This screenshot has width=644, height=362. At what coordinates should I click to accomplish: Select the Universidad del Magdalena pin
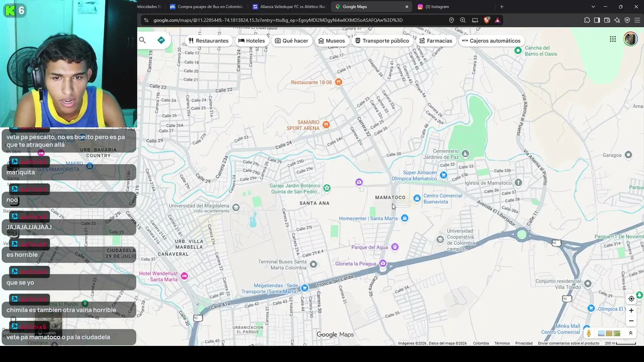[236, 208]
